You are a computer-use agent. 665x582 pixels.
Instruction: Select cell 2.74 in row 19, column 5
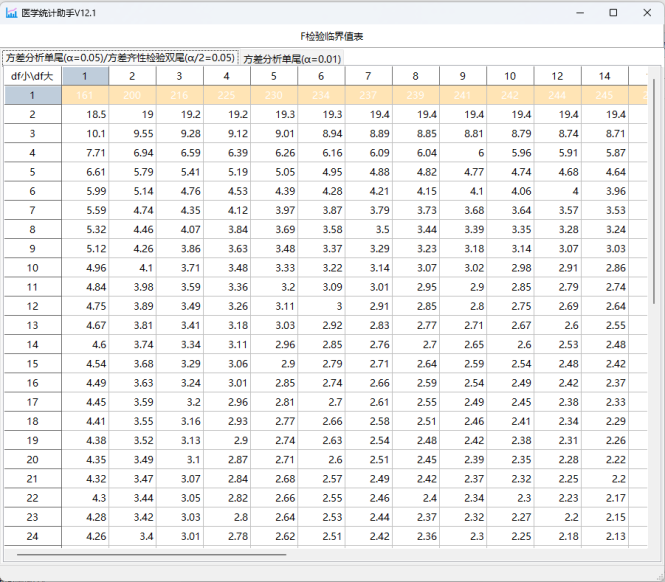(274, 440)
